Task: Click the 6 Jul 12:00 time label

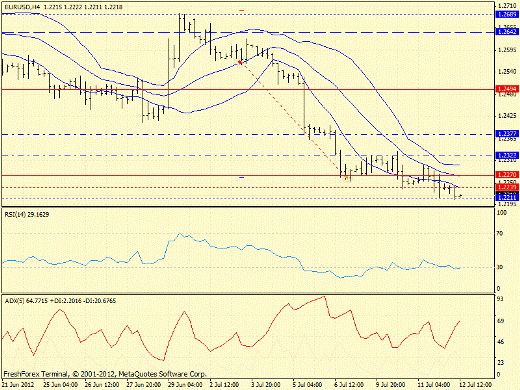Action: pos(348,384)
